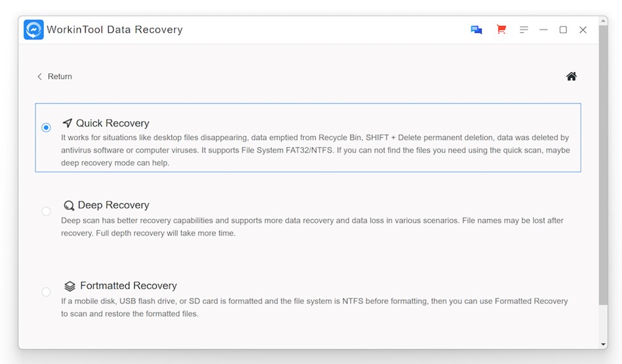Click the Return back chevron

39,77
